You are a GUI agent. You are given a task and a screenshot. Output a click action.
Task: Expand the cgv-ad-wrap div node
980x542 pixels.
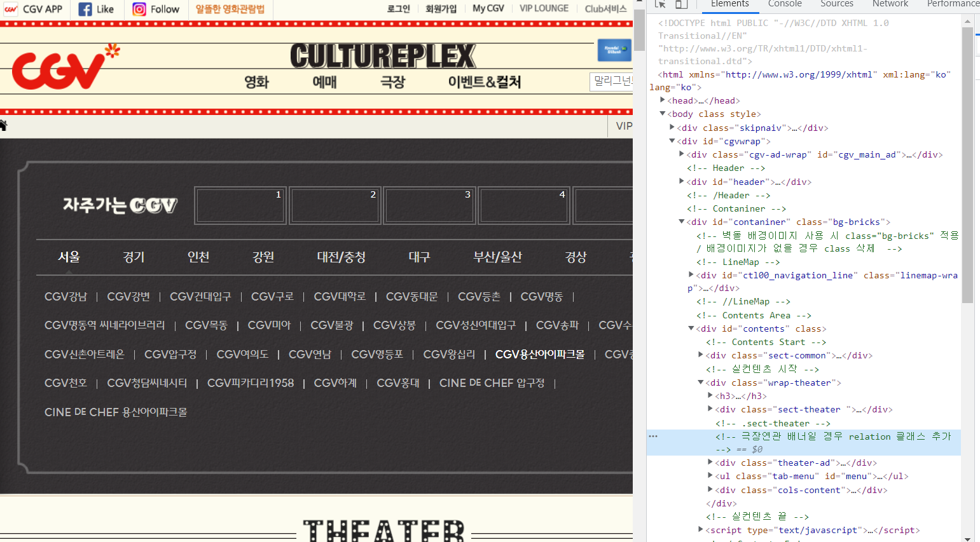(x=681, y=154)
